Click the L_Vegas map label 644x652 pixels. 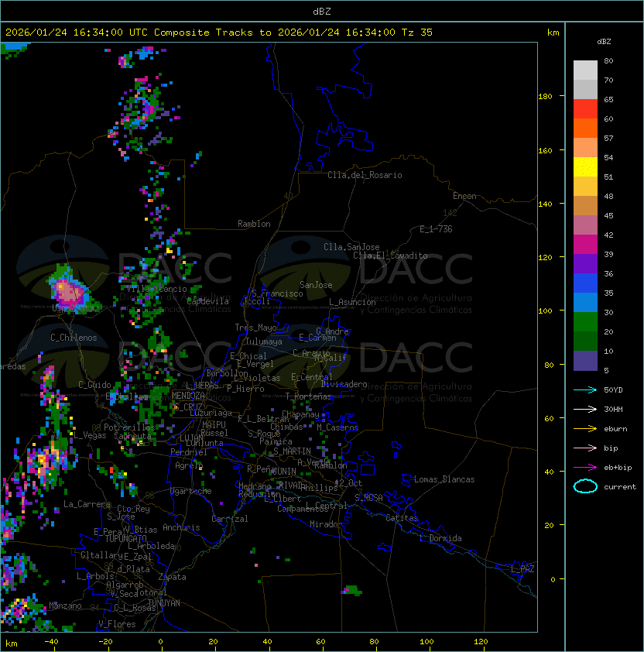click(90, 435)
